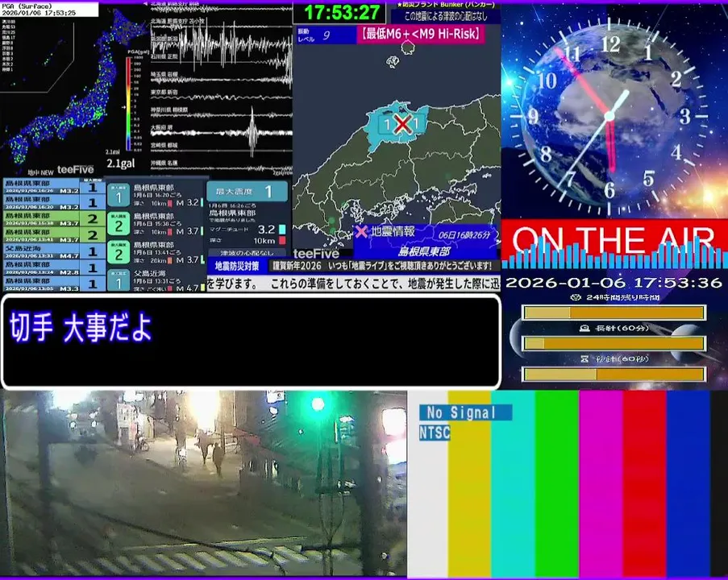Click intensity badge 1 on the 父島近海 card
728x580 pixels.
coord(119,281)
